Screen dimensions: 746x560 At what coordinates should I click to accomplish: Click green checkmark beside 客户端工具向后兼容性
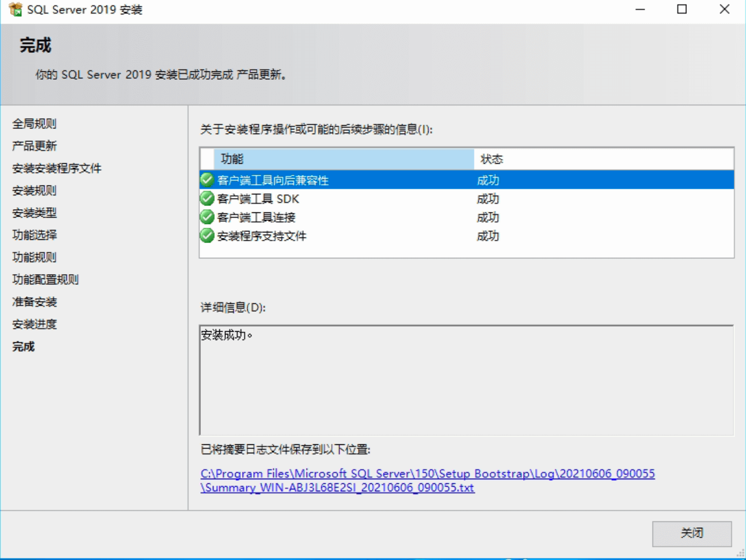click(207, 180)
